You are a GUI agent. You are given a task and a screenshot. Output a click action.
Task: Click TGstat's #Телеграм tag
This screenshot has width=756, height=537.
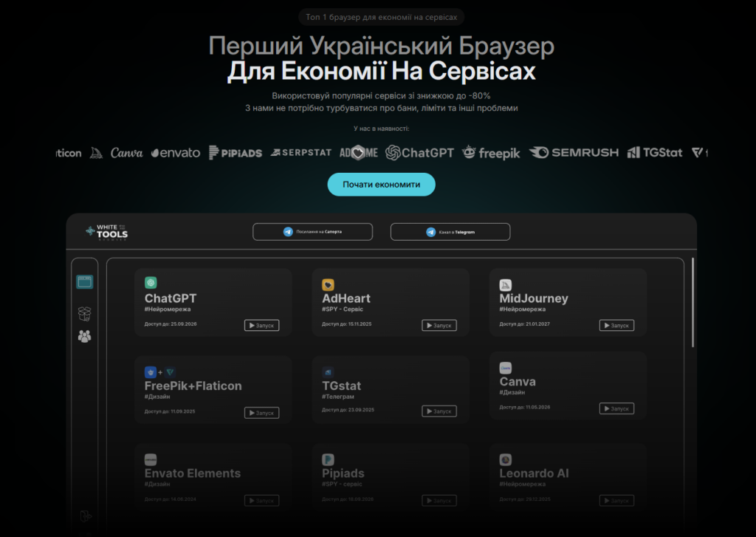[338, 397]
